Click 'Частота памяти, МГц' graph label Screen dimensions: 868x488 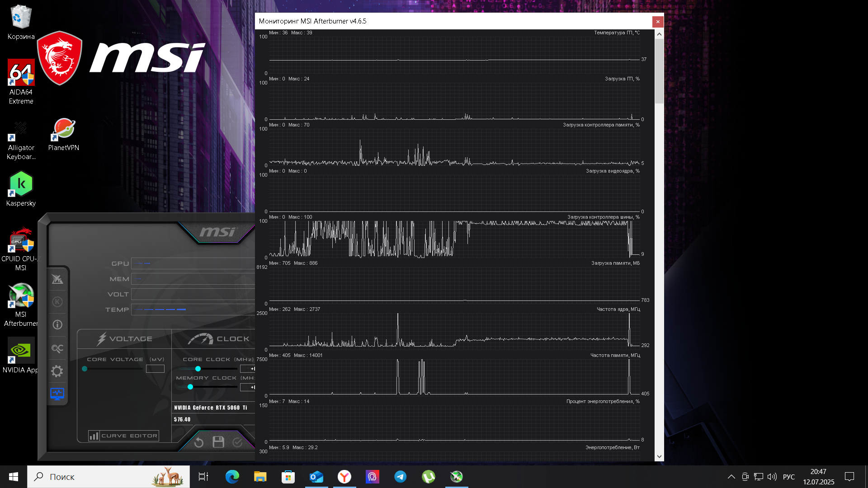tap(615, 355)
